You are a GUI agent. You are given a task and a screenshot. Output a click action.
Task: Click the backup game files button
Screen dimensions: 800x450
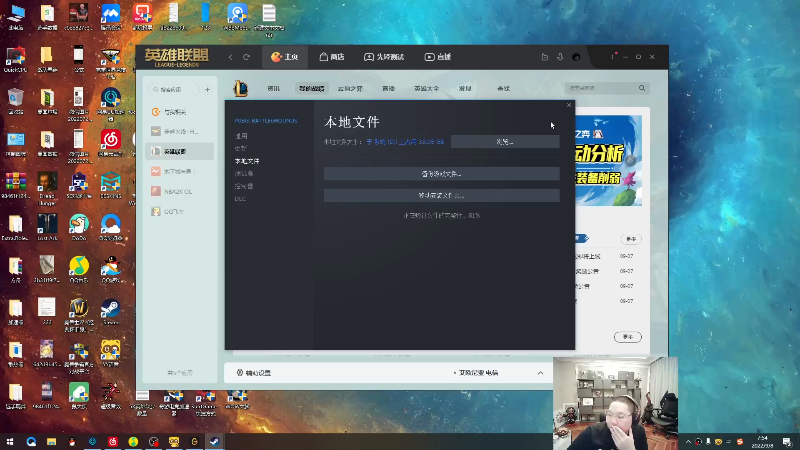[442, 174]
